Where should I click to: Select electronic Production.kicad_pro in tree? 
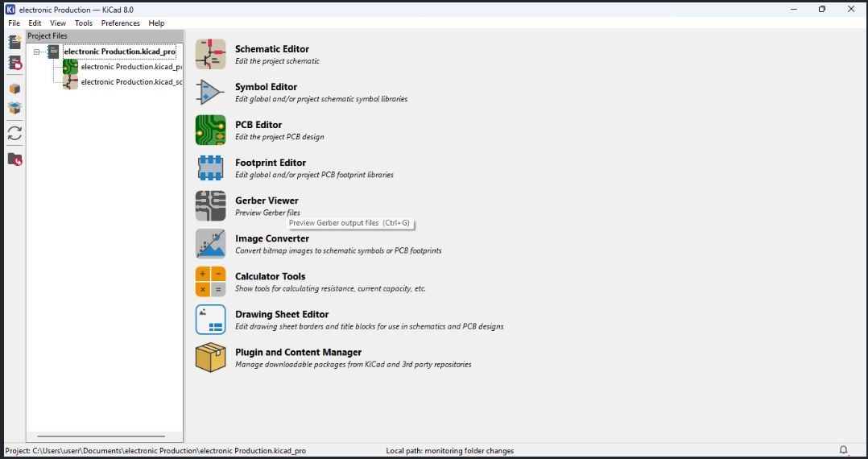[x=120, y=52]
